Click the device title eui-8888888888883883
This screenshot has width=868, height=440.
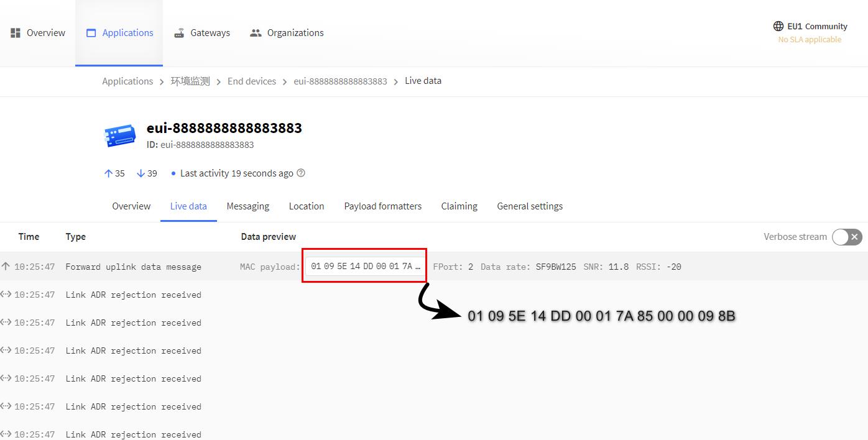click(x=224, y=128)
